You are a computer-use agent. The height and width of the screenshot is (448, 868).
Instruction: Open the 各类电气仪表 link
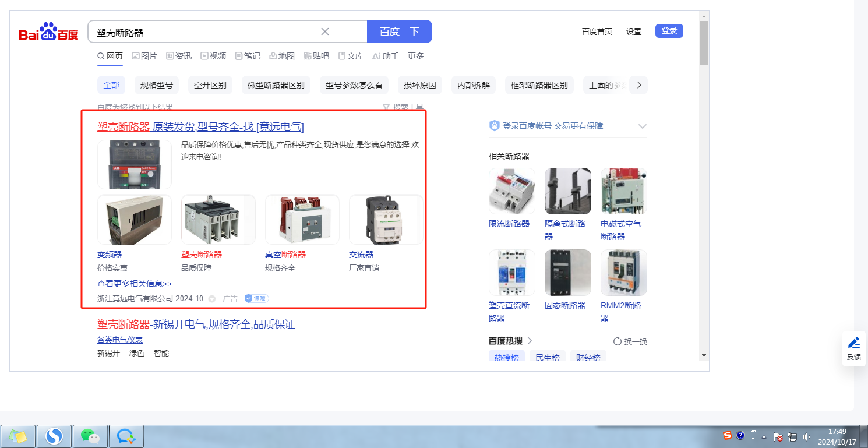coord(120,340)
